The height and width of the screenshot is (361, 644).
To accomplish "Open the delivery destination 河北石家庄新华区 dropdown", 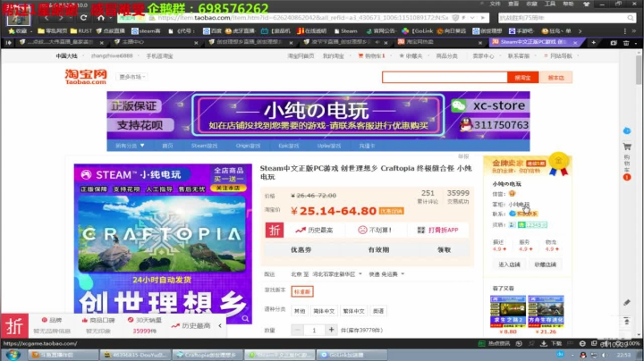I will 337,274.
